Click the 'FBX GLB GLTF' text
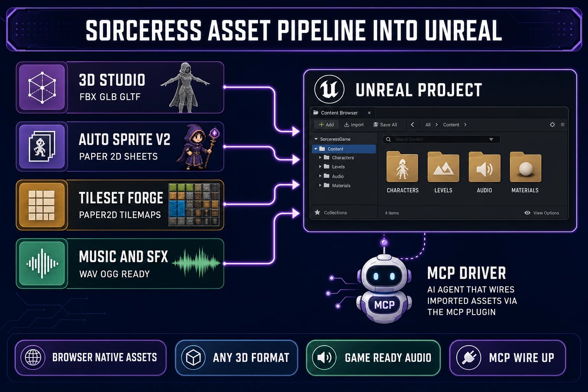The height and width of the screenshot is (392, 588). (x=110, y=97)
